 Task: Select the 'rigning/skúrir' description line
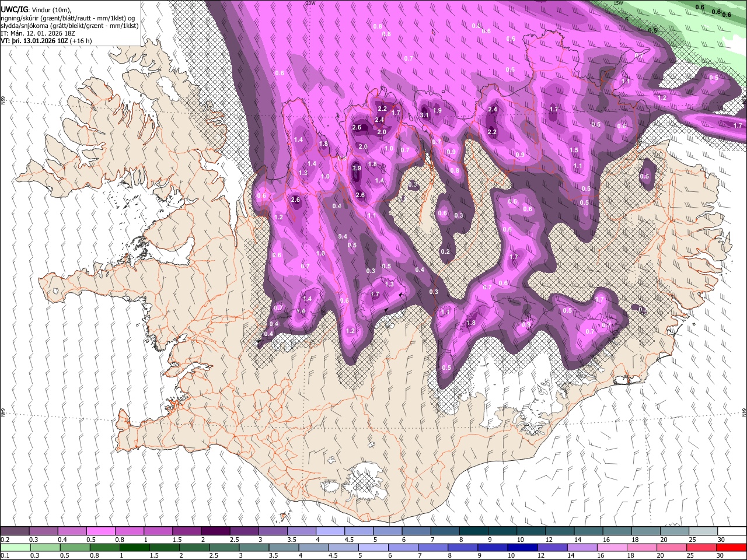click(x=69, y=18)
